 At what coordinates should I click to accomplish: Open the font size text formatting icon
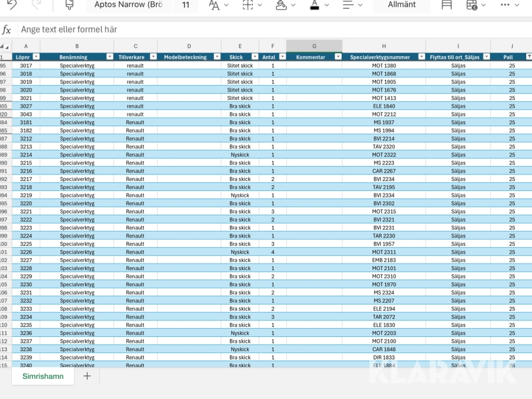(214, 5)
